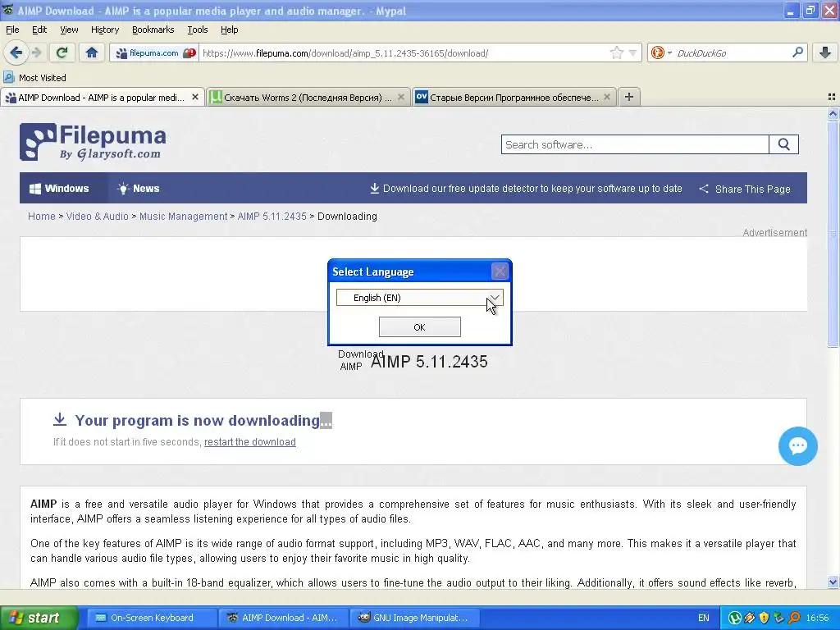Click the scrollbar down arrow
Image resolution: width=840 pixels, height=630 pixels.
[833, 582]
